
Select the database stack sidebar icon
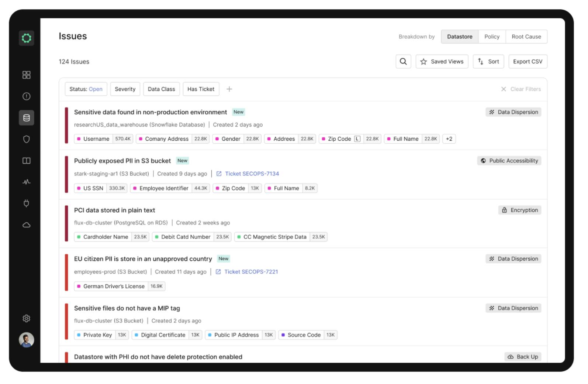pos(27,118)
